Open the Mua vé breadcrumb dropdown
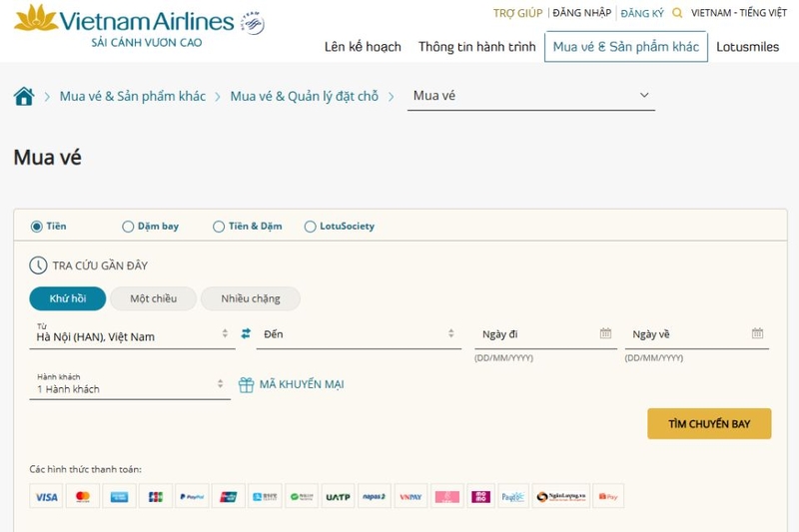 point(531,96)
